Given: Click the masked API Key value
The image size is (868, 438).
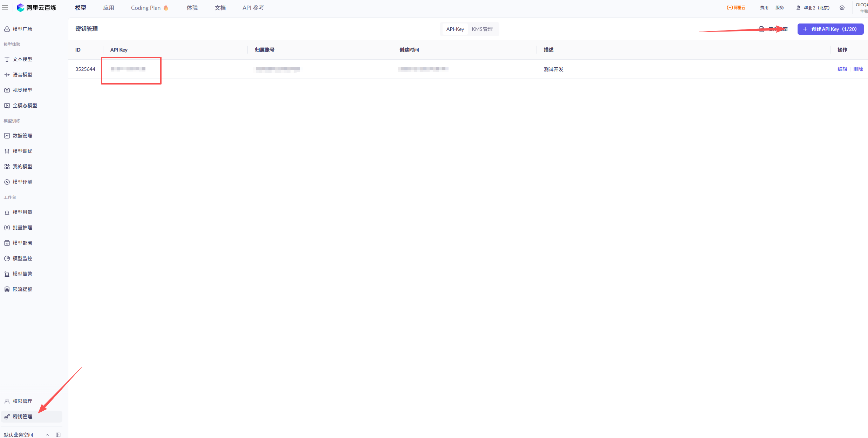Looking at the screenshot, I should tap(128, 69).
